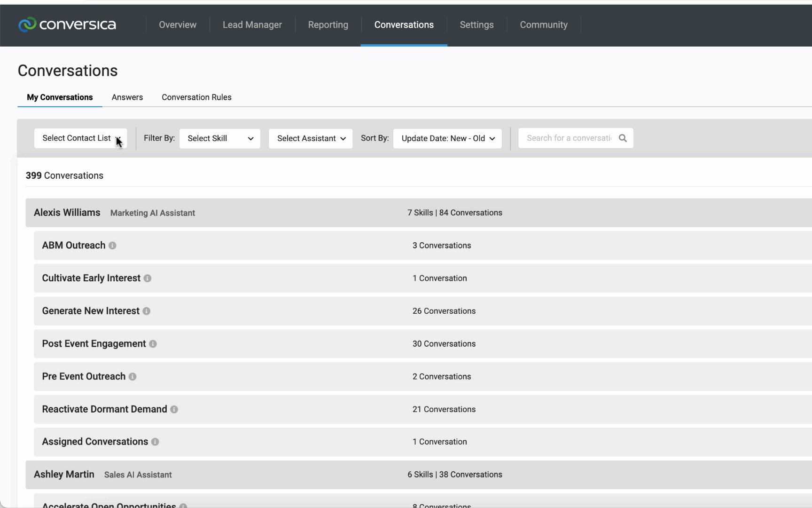Switch to the Conversation Rules tab
The height and width of the screenshot is (508, 812).
point(196,97)
